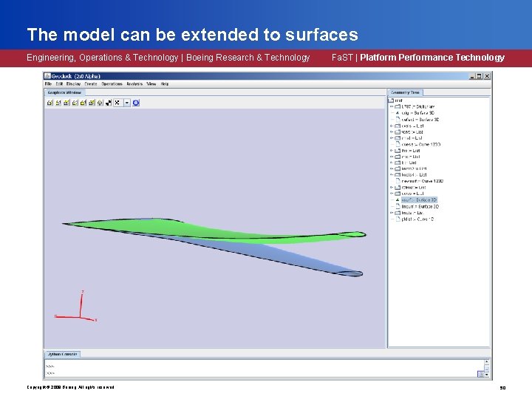Click the console scrollbar down arrow
Screen dimensions: 532x399
pyautogui.click(x=487, y=374)
